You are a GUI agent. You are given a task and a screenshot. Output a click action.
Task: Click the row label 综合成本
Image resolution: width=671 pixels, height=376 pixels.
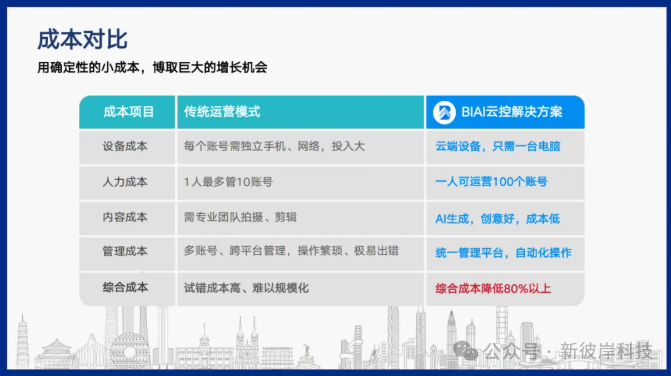tap(125, 287)
